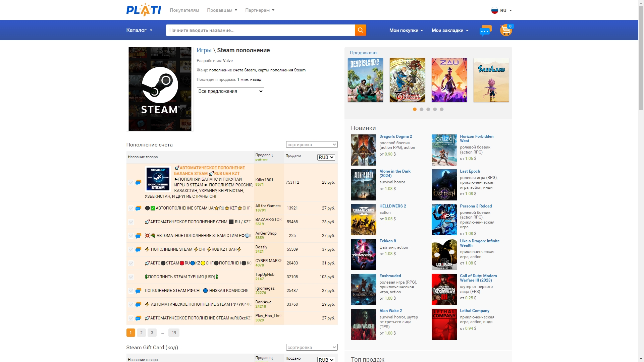
Task: Expand the Мои закладки dropdown
Action: pos(450,30)
